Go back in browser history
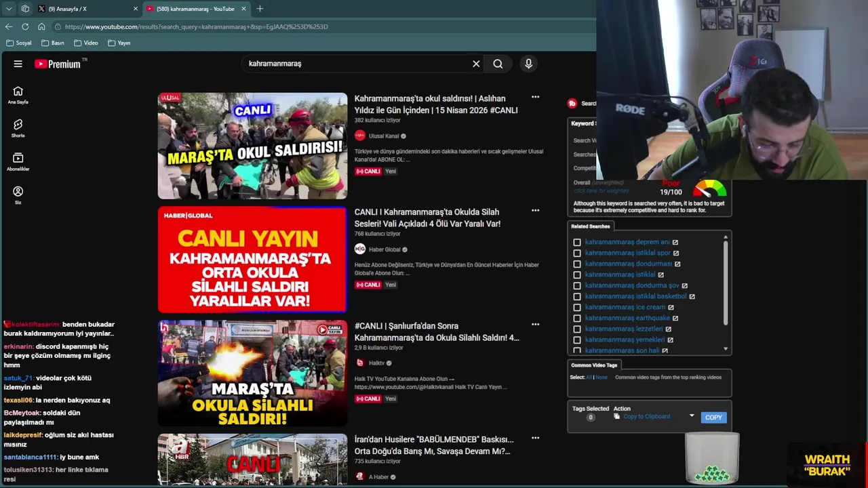The width and height of the screenshot is (868, 488). coord(9,26)
